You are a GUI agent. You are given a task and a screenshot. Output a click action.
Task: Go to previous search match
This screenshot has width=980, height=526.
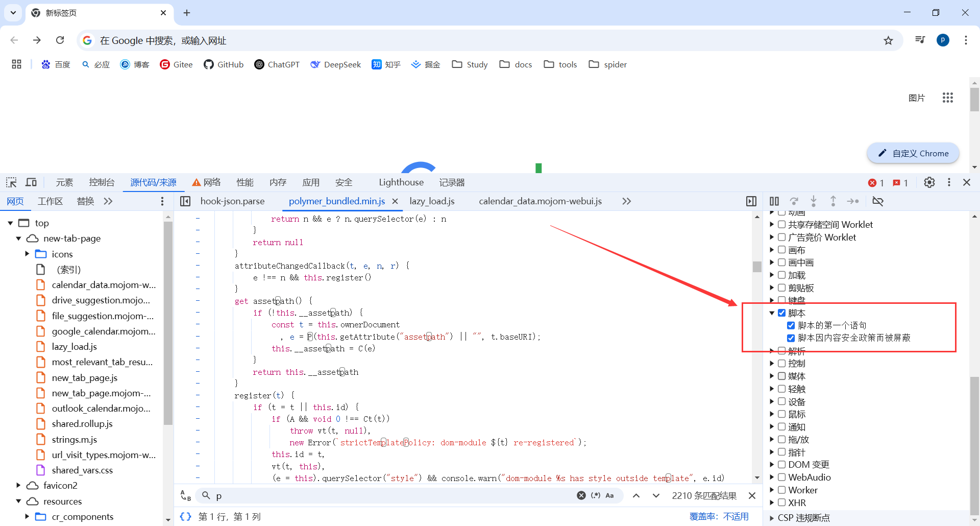tap(636, 495)
